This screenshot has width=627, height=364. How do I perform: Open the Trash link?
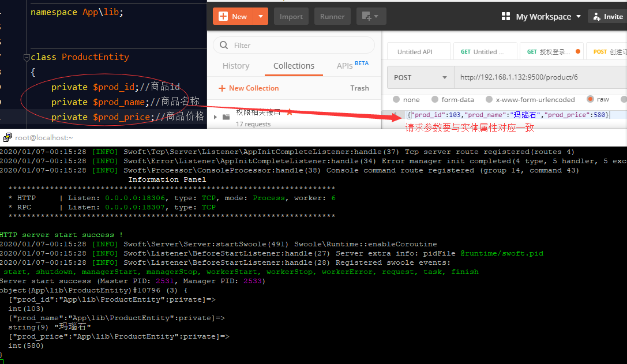pyautogui.click(x=359, y=88)
